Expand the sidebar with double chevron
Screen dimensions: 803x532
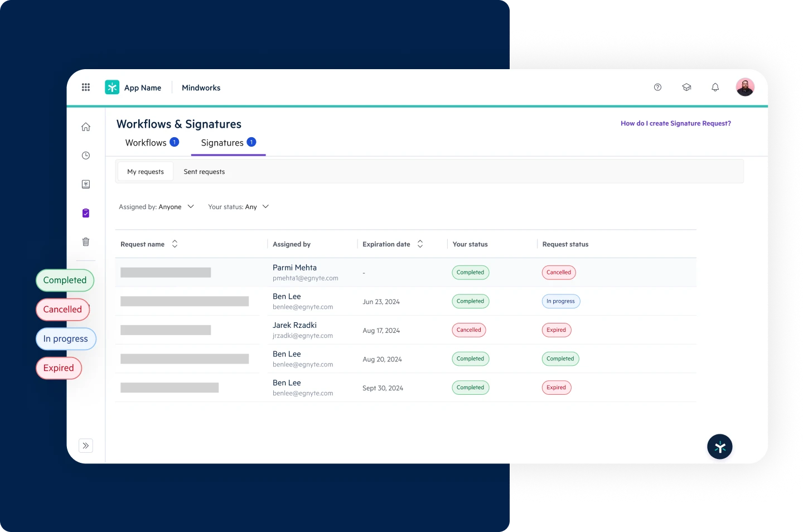coord(86,446)
